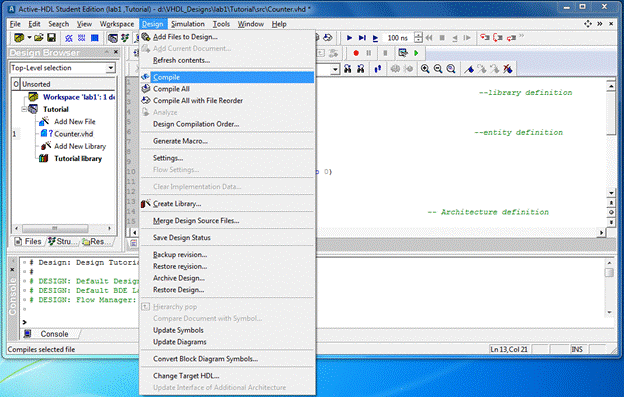Click the Design Browser horizontal scrollbar
This screenshot has height=397, width=624.
[x=62, y=229]
